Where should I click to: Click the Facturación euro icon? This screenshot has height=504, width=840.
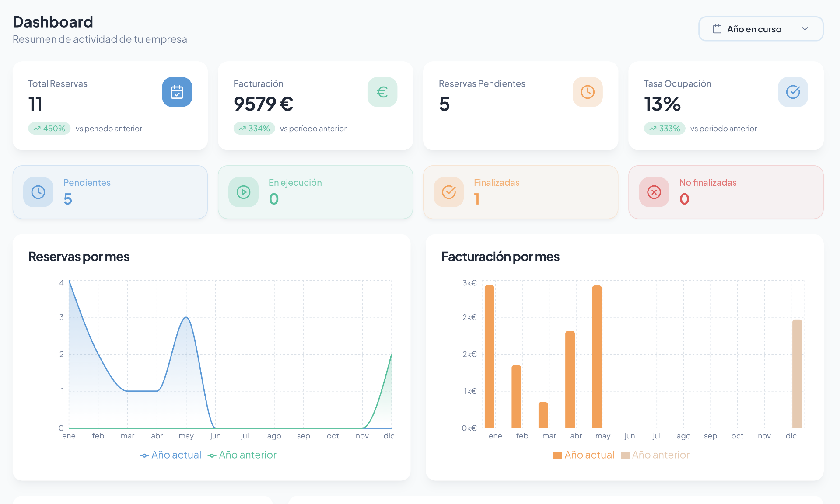tap(382, 92)
